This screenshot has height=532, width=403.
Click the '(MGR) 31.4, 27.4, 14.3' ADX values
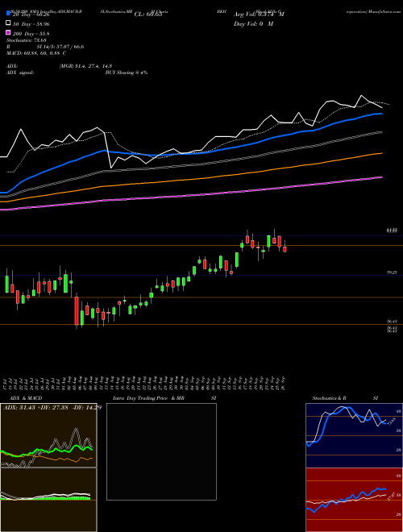(x=85, y=66)
